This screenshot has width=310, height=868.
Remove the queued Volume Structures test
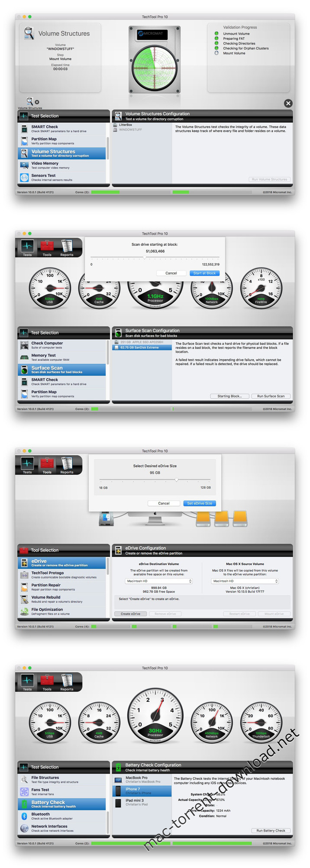[37, 102]
